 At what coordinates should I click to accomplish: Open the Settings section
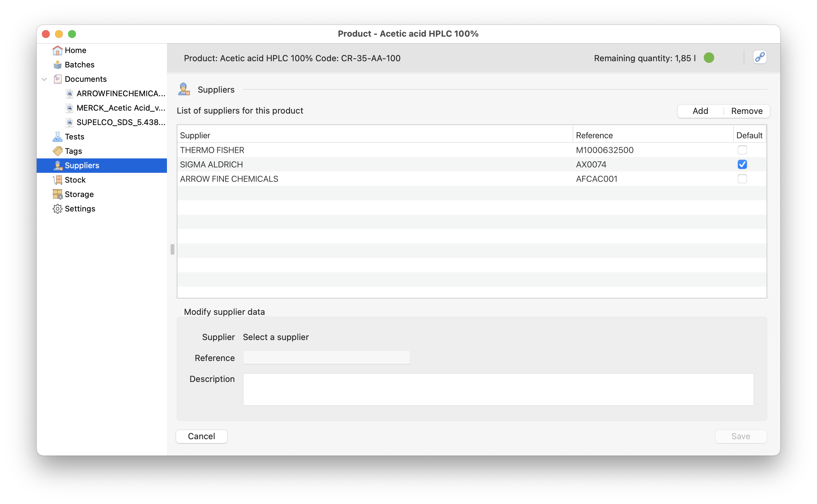click(x=80, y=209)
